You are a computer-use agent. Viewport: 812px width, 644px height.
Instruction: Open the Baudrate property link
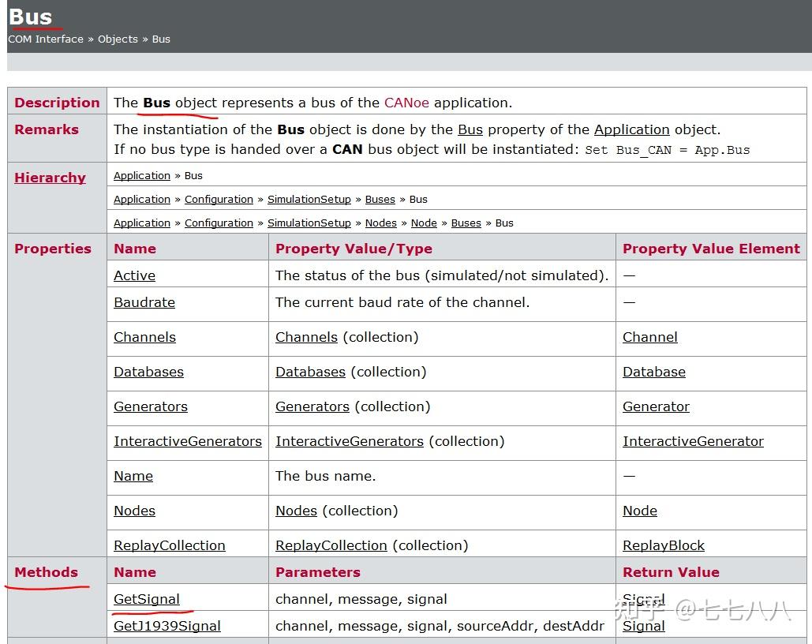pyautogui.click(x=144, y=302)
